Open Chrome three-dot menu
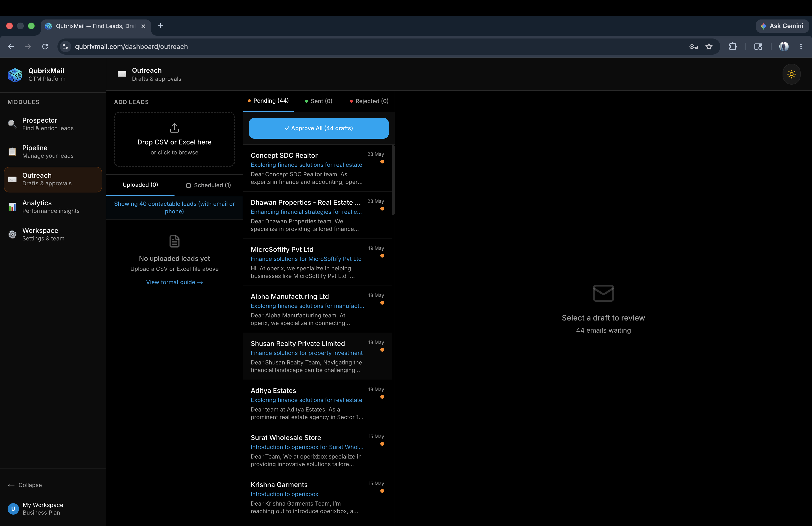Screen dimensions: 812x526 [801, 46]
